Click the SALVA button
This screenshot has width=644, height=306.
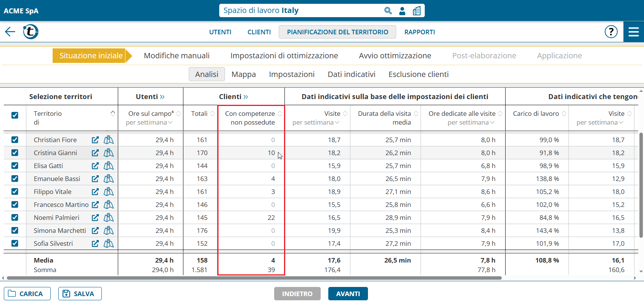tap(80, 294)
